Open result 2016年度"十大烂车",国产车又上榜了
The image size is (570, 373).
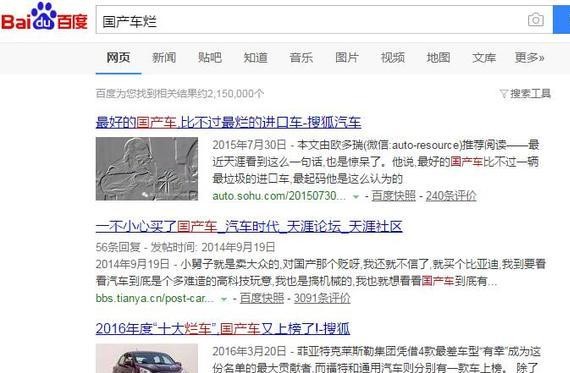tap(223, 329)
